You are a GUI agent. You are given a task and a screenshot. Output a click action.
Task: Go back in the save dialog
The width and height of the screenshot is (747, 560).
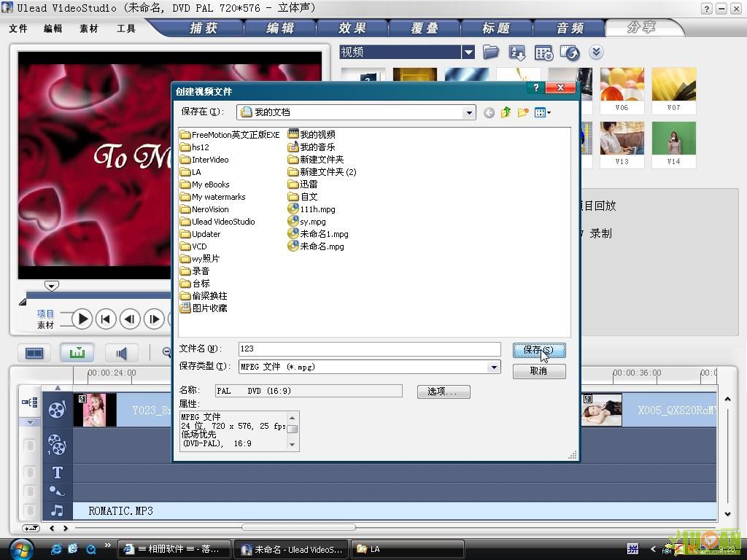tap(489, 113)
